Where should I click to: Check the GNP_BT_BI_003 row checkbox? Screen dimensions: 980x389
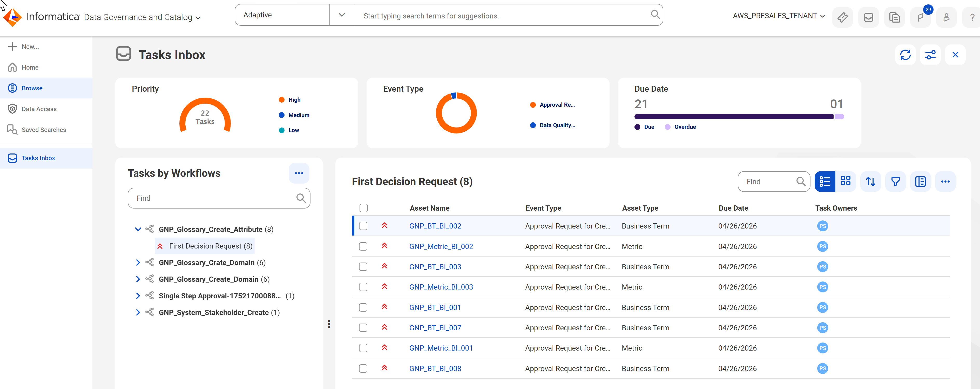[363, 267]
